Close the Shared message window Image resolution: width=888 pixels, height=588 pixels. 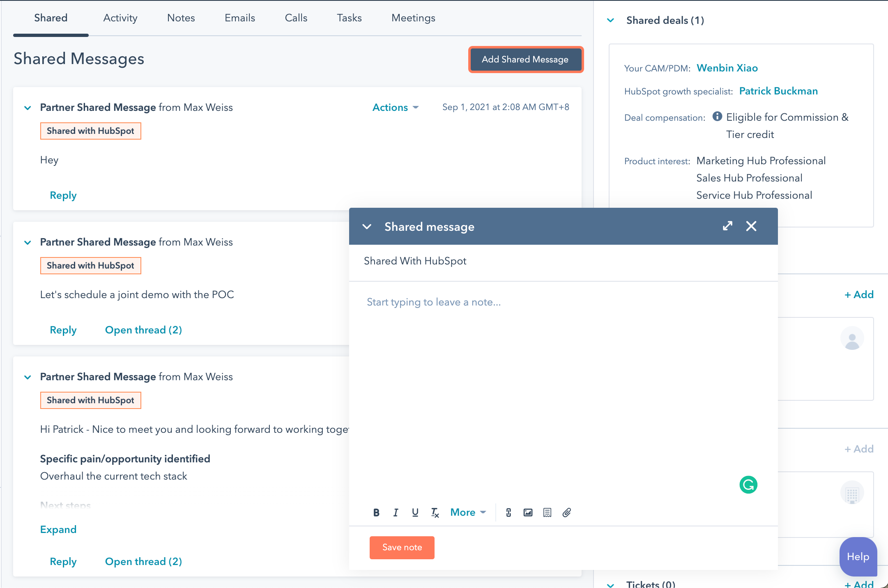point(751,226)
